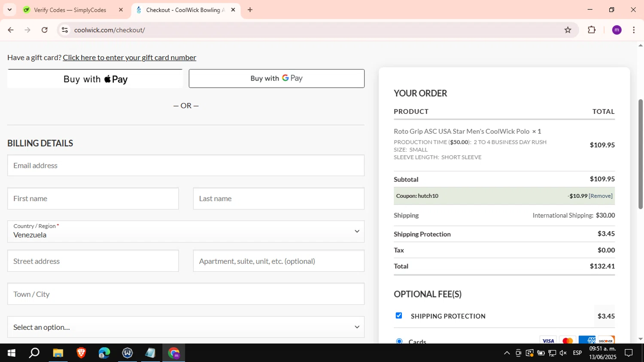Click the Meet Now tray icon

(x=518, y=353)
